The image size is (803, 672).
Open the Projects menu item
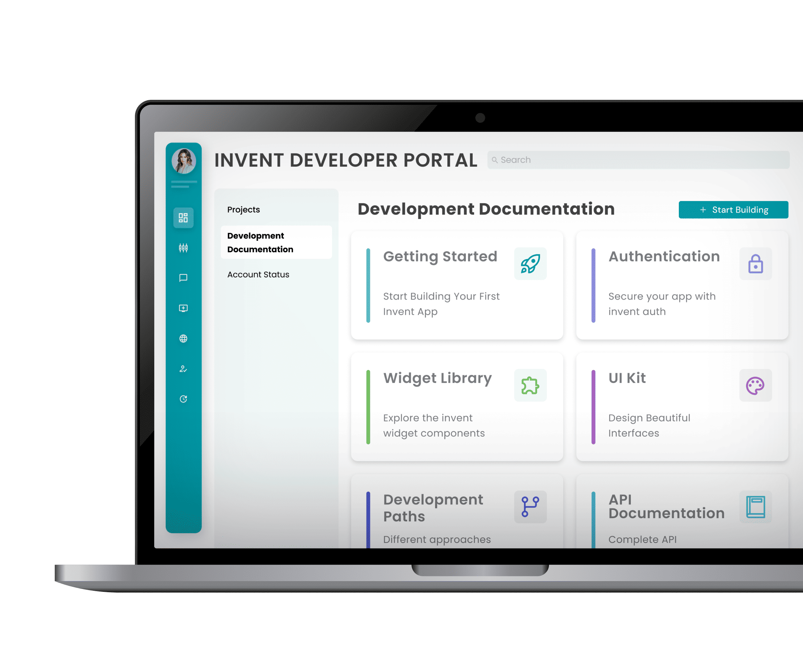(x=243, y=210)
